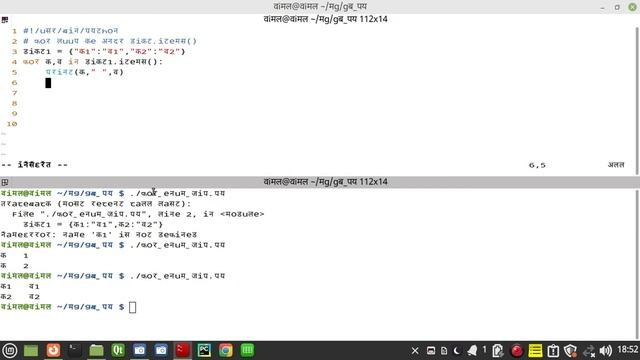Click the terminal output line ending in 1 alone
The height and width of the screenshot is (360, 640).
tap(14, 256)
